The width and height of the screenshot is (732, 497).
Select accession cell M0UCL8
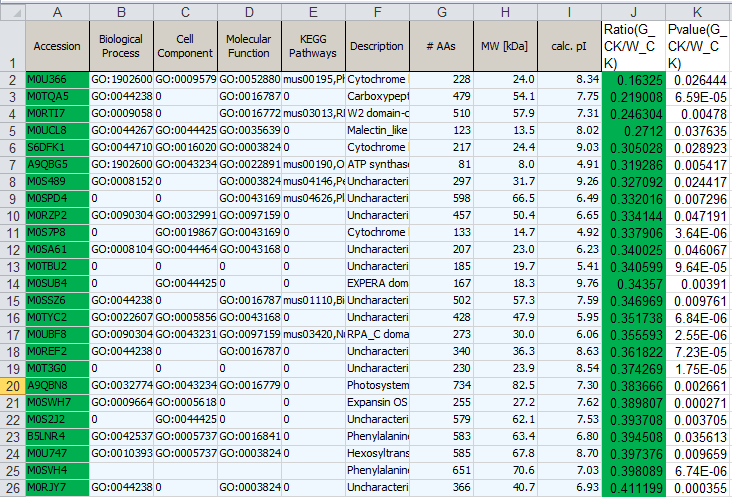57,131
